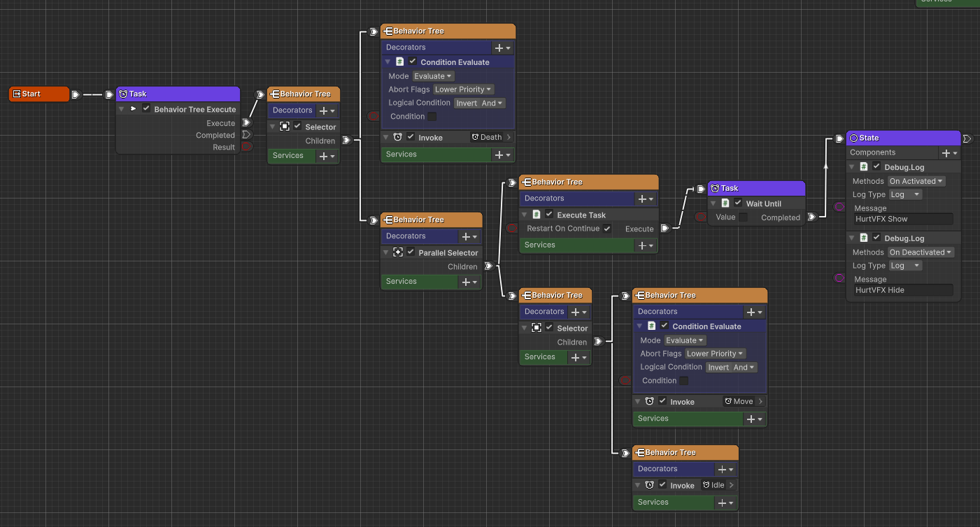Open Log Type dropdown above HurtVFX Show
Viewport: 980px width, 527px height.
[904, 194]
